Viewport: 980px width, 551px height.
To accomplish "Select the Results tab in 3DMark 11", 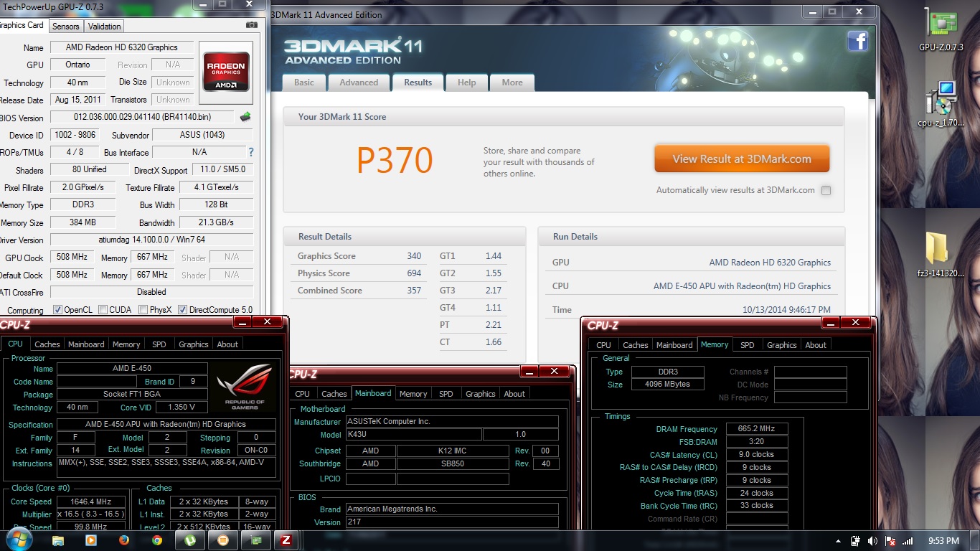I will pyautogui.click(x=418, y=83).
